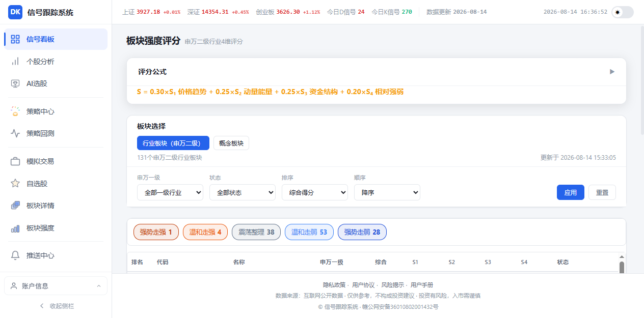
Task: Click the 自选股 star icon
Action: 15,184
